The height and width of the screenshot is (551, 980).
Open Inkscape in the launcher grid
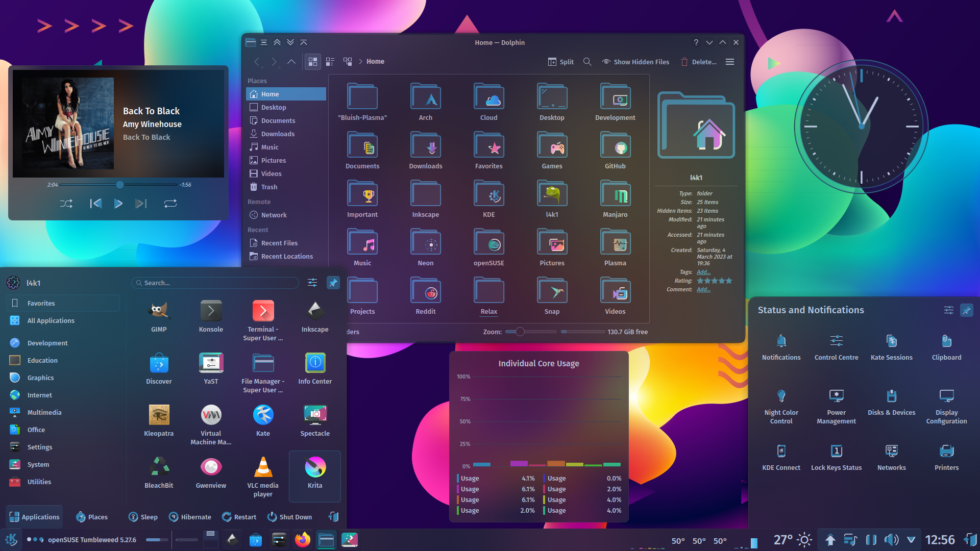coord(315,316)
